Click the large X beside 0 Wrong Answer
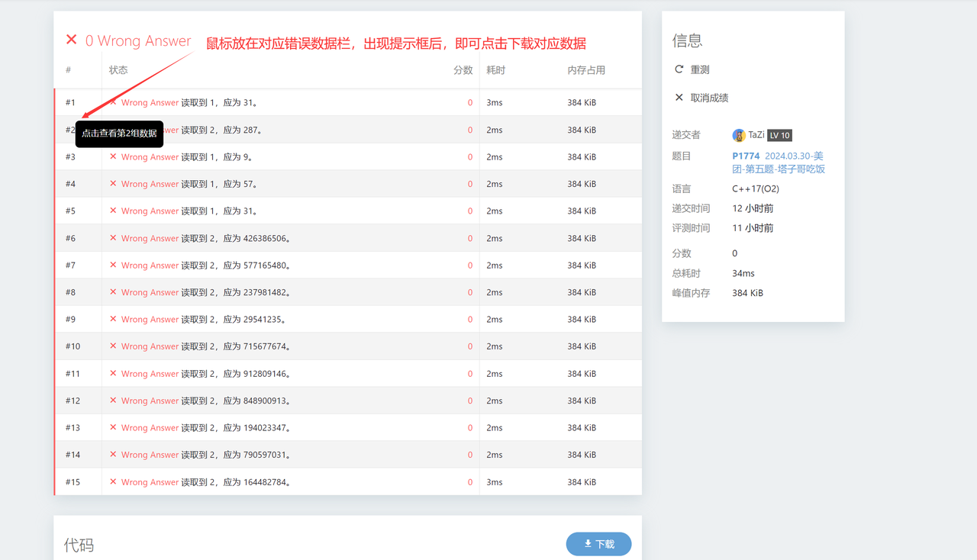 [71, 40]
